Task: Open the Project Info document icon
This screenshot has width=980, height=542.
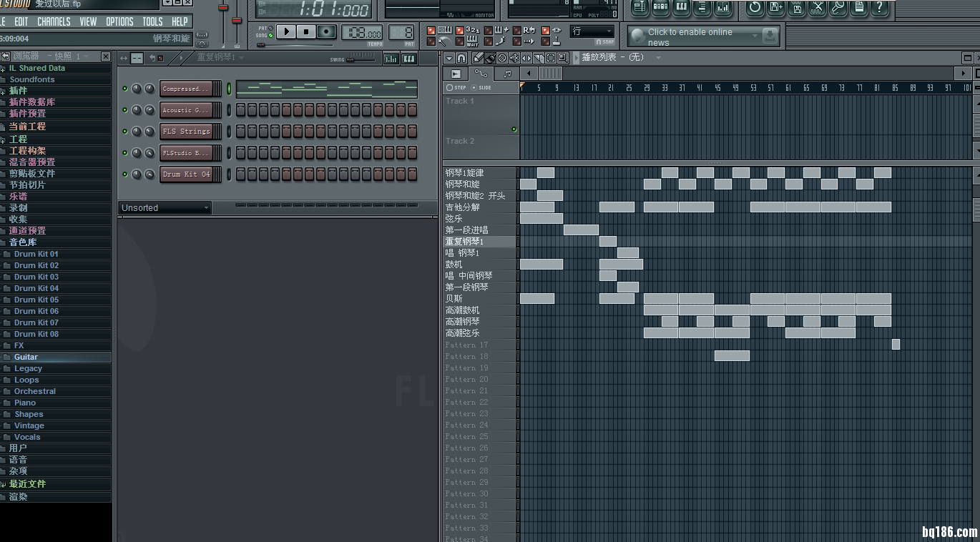Action: pos(858,8)
